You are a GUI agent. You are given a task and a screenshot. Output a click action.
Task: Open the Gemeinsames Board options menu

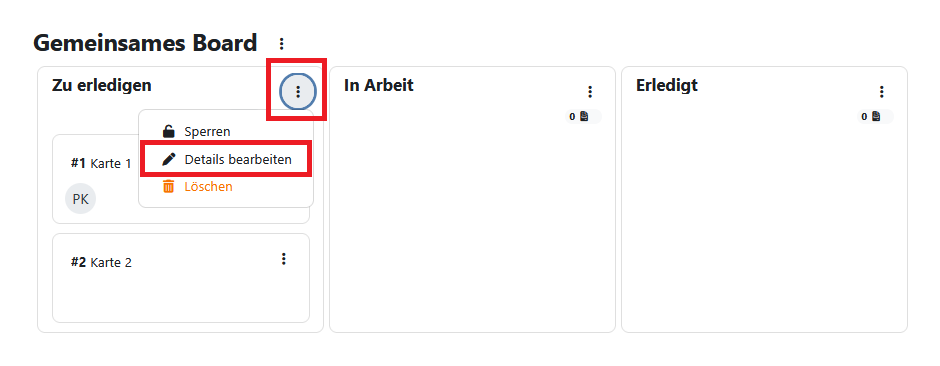[x=281, y=44]
